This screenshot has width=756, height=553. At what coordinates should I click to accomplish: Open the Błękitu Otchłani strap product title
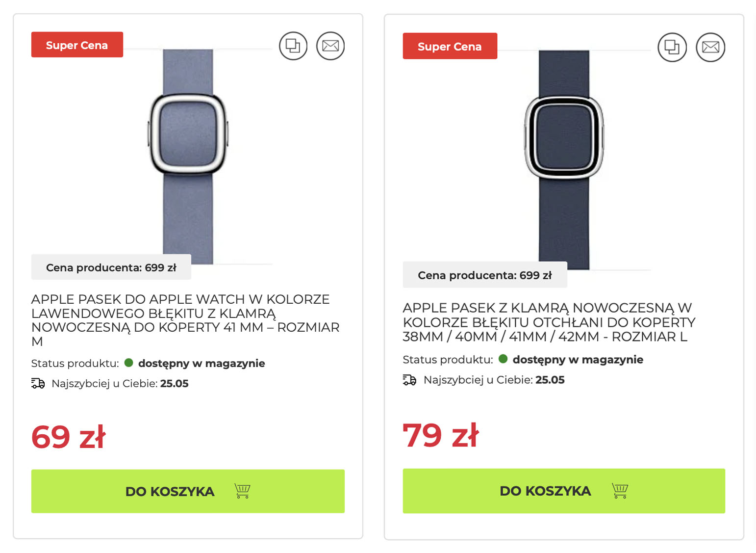pyautogui.click(x=549, y=322)
